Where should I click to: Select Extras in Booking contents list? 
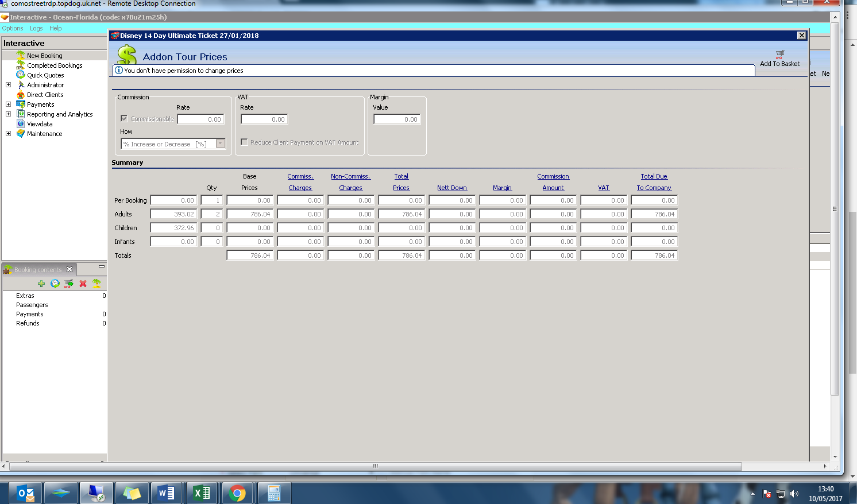point(25,296)
